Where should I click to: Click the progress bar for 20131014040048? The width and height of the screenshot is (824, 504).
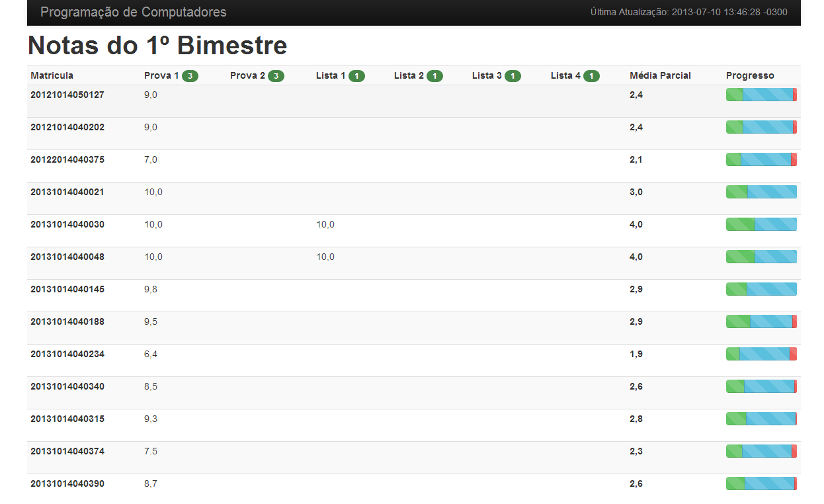click(761, 257)
